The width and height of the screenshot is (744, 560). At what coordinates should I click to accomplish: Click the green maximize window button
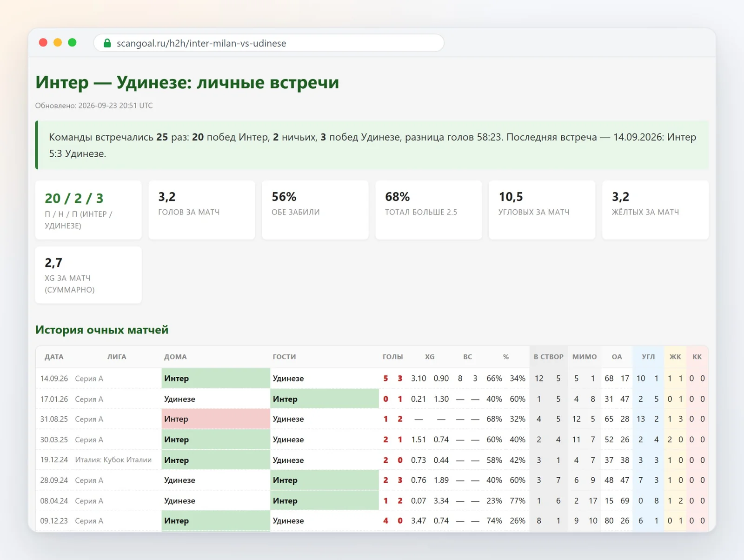(x=72, y=43)
